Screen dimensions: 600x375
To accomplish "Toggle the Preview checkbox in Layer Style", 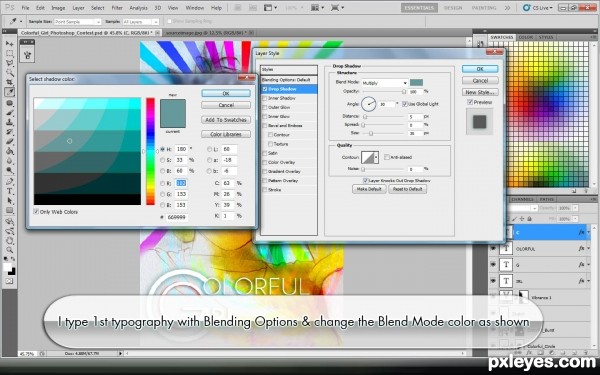I will (x=470, y=102).
